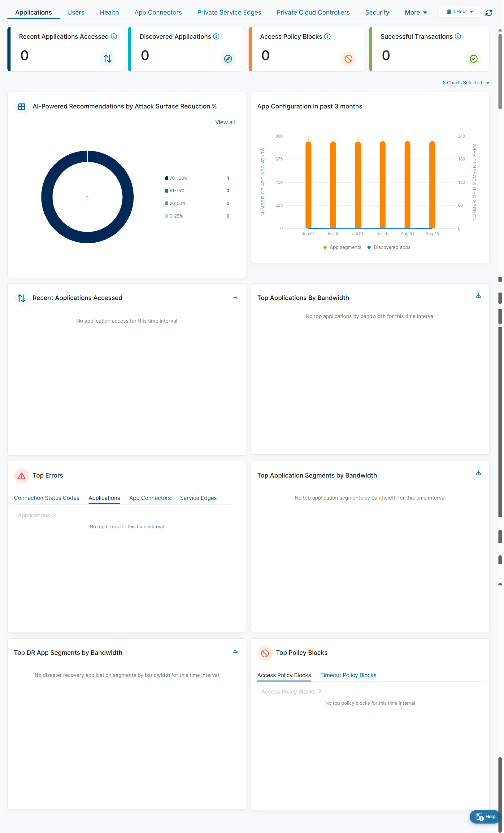Download Top Application Segments by Bandwidth data

coord(478,473)
